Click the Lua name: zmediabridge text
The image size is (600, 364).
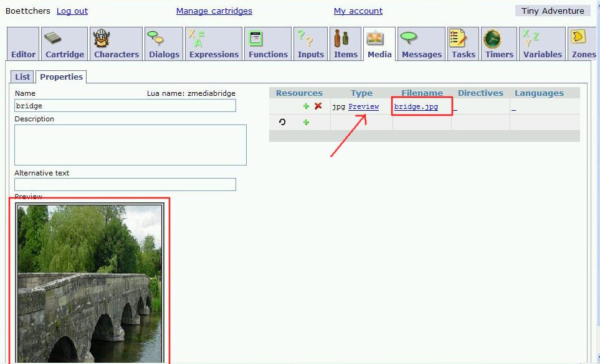[191, 93]
